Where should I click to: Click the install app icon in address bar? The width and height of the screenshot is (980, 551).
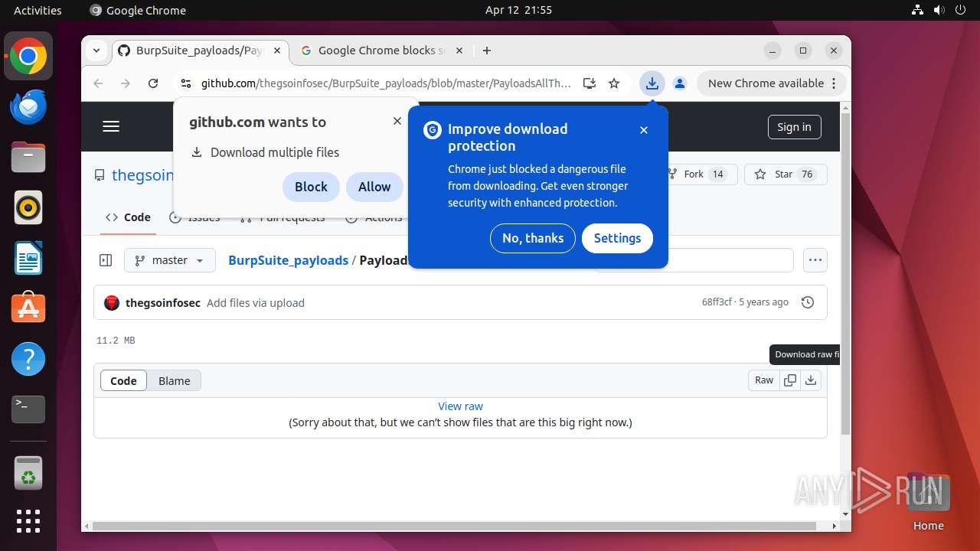pos(589,83)
